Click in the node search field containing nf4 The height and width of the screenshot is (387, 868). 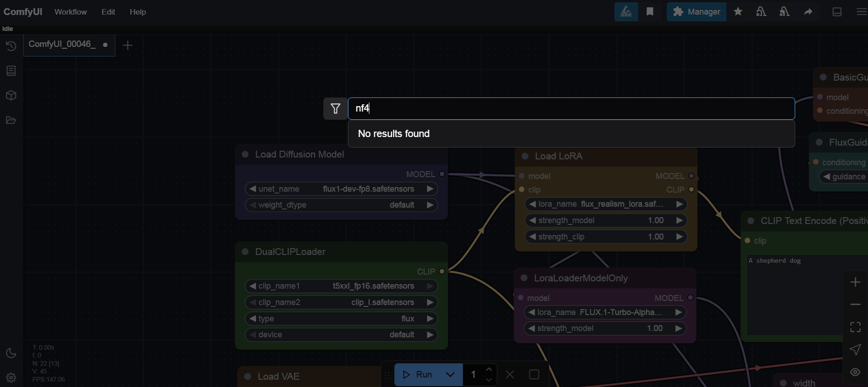tap(571, 109)
